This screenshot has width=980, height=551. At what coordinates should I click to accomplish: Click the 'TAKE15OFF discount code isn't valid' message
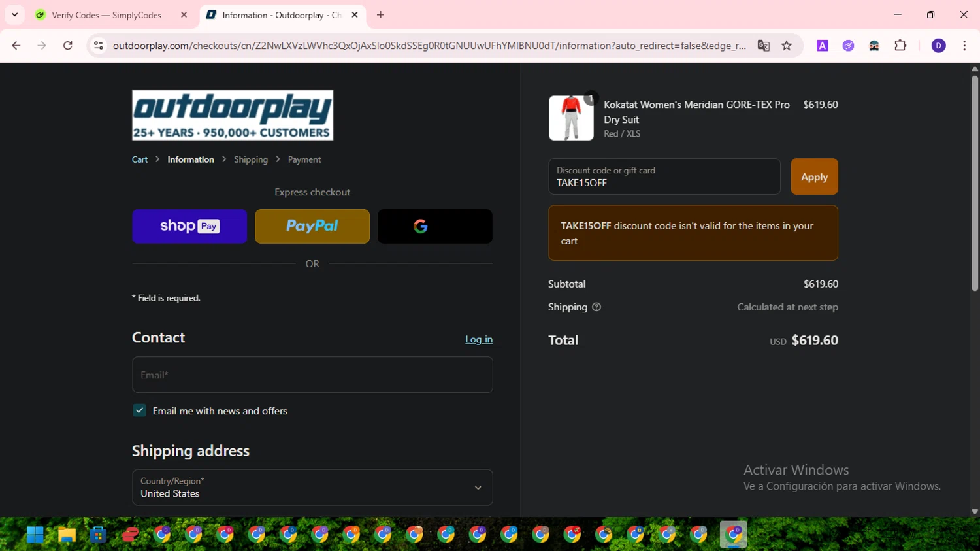tap(693, 233)
